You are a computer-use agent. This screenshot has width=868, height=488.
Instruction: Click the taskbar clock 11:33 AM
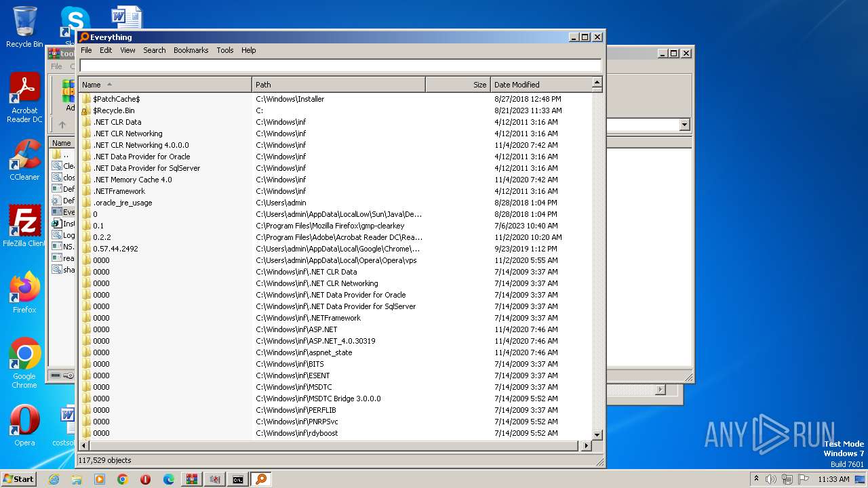point(833,479)
